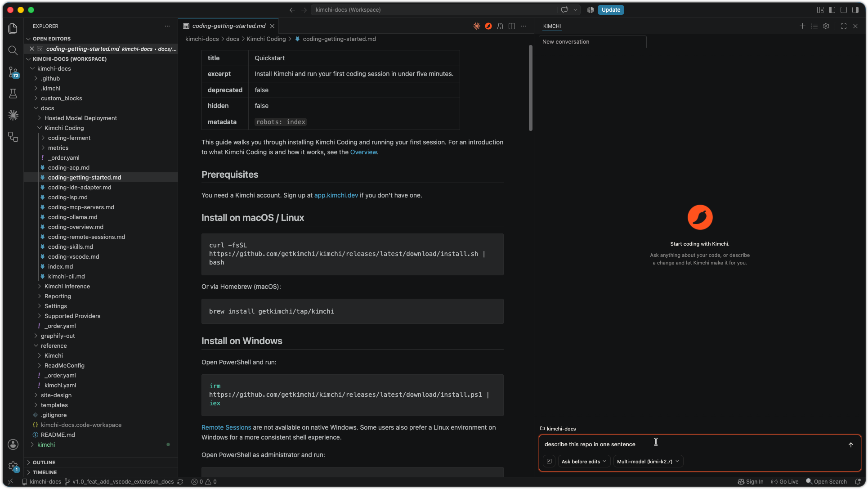Click the orange Kimchi icon in editor toolbar

click(488, 26)
